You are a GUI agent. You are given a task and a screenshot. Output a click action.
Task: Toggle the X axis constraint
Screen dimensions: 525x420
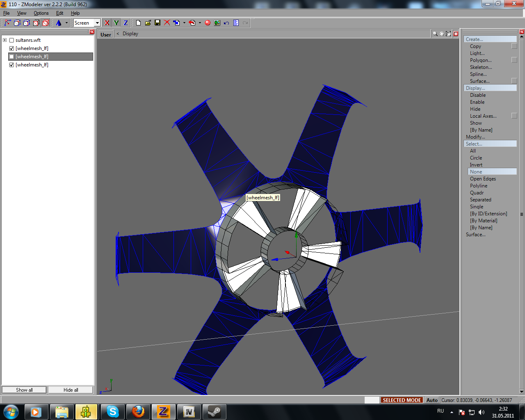[107, 23]
